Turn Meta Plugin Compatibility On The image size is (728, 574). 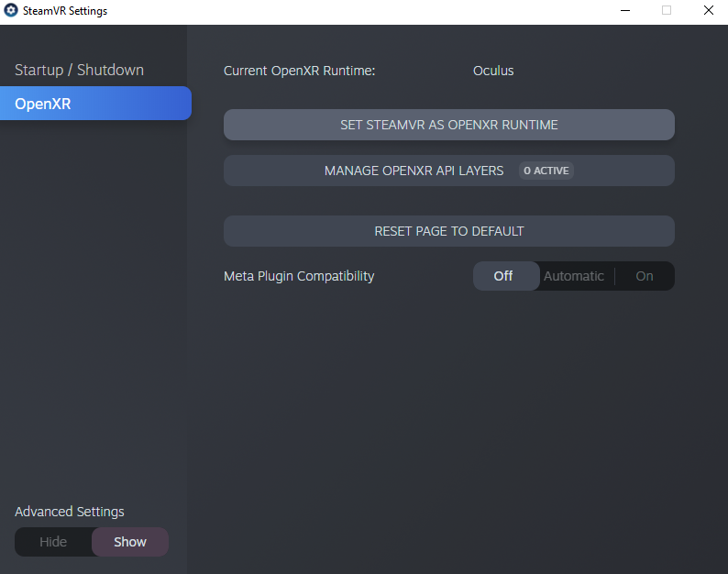pos(645,276)
